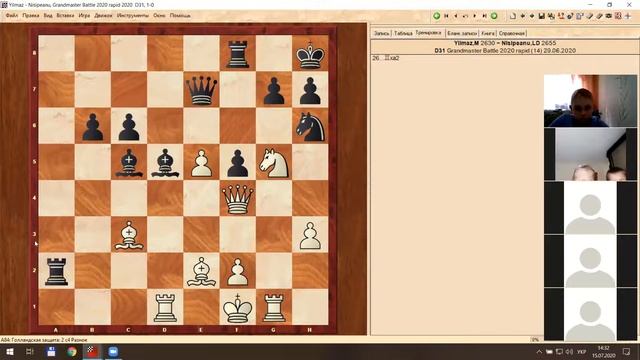The height and width of the screenshot is (360, 640).
Task: Click the floppy disk save game icon
Action: pyautogui.click(x=542, y=16)
